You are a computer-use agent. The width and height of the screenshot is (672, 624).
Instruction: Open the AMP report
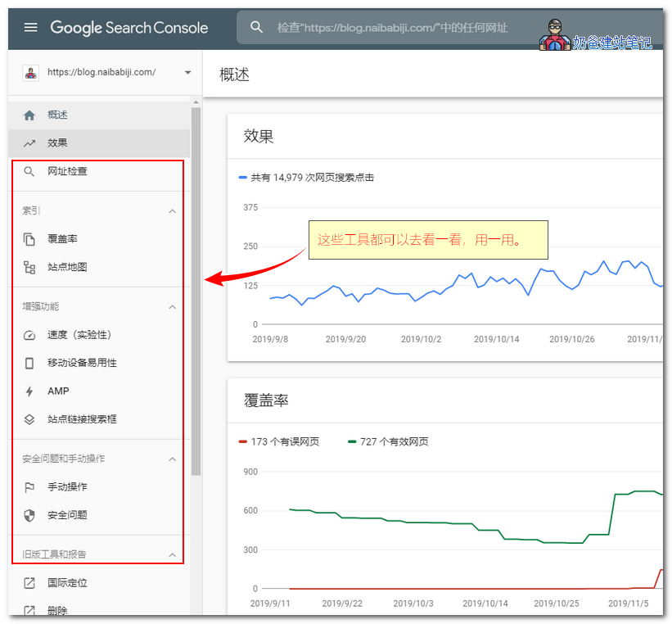coord(57,391)
